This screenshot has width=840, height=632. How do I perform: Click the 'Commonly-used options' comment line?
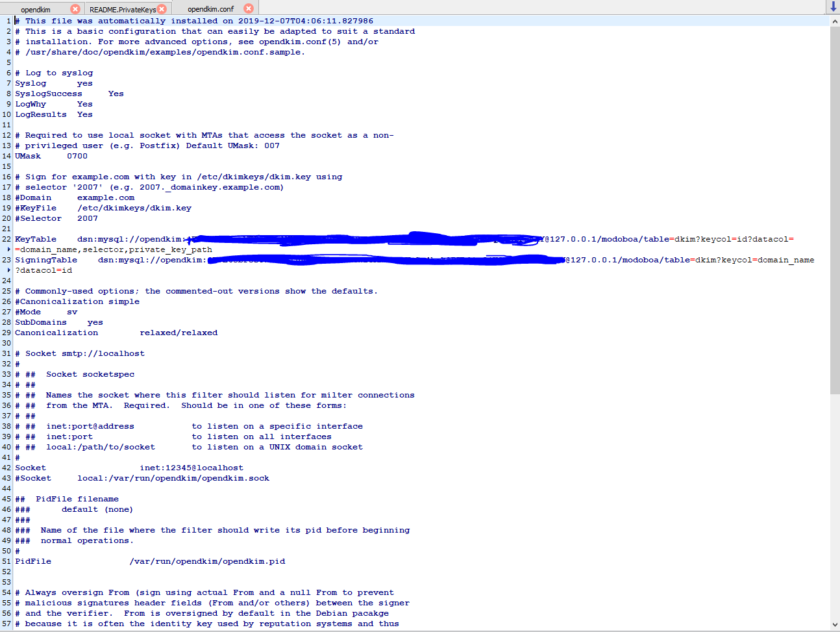[x=196, y=291]
